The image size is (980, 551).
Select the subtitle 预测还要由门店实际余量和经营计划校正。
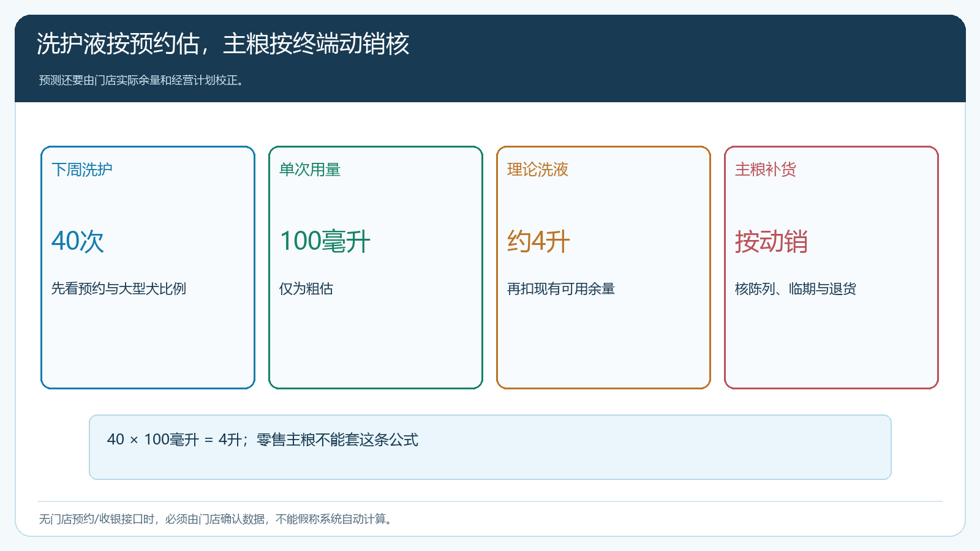point(143,80)
